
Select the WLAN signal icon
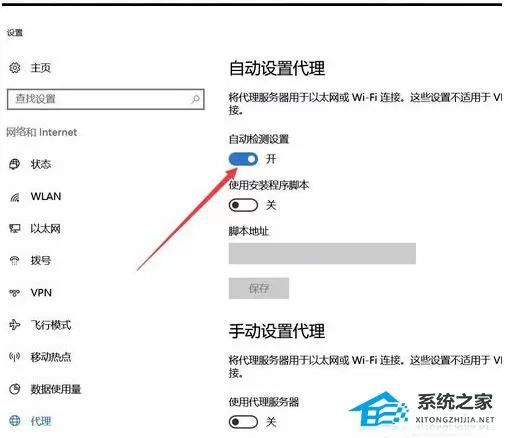click(x=15, y=197)
